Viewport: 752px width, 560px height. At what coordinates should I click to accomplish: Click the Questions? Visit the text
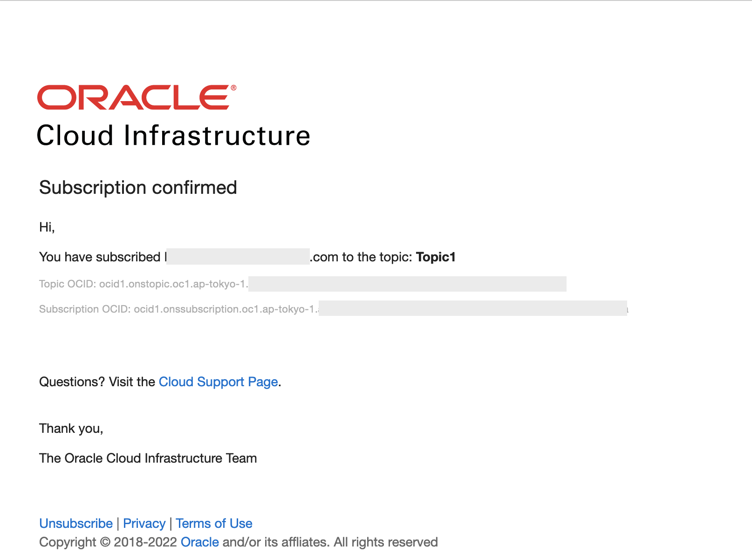coord(97,382)
